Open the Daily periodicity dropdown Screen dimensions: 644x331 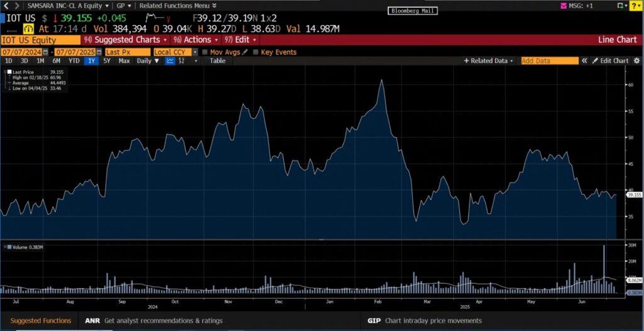click(x=148, y=61)
